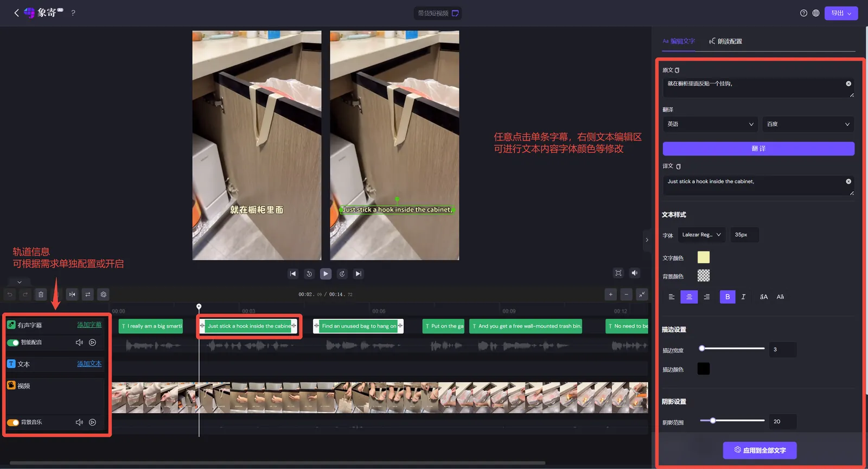Undo the last timeline action
The image size is (868, 469).
tap(10, 294)
